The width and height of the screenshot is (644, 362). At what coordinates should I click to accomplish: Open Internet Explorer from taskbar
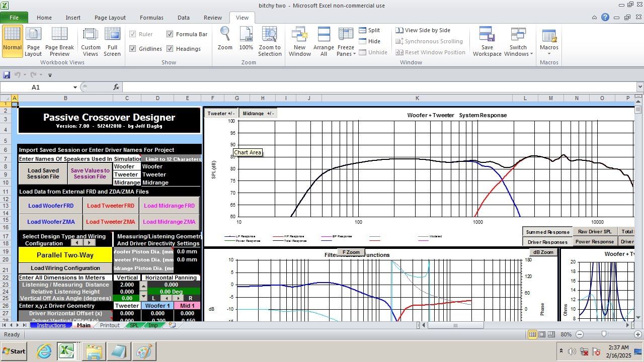tap(44, 351)
